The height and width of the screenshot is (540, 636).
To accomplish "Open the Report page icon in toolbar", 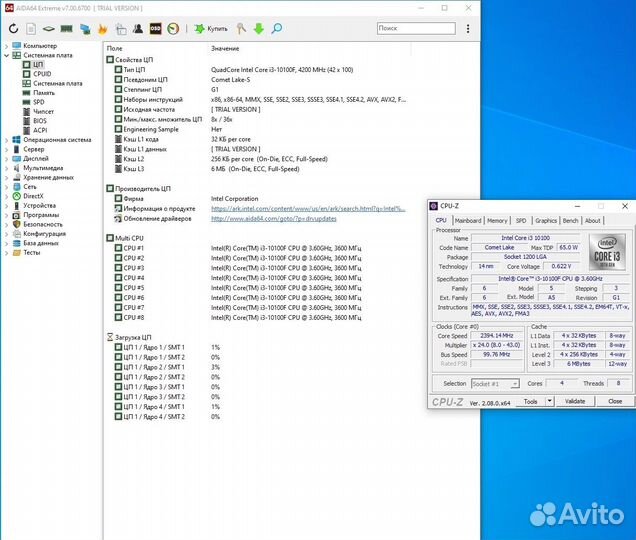I will click(31, 29).
